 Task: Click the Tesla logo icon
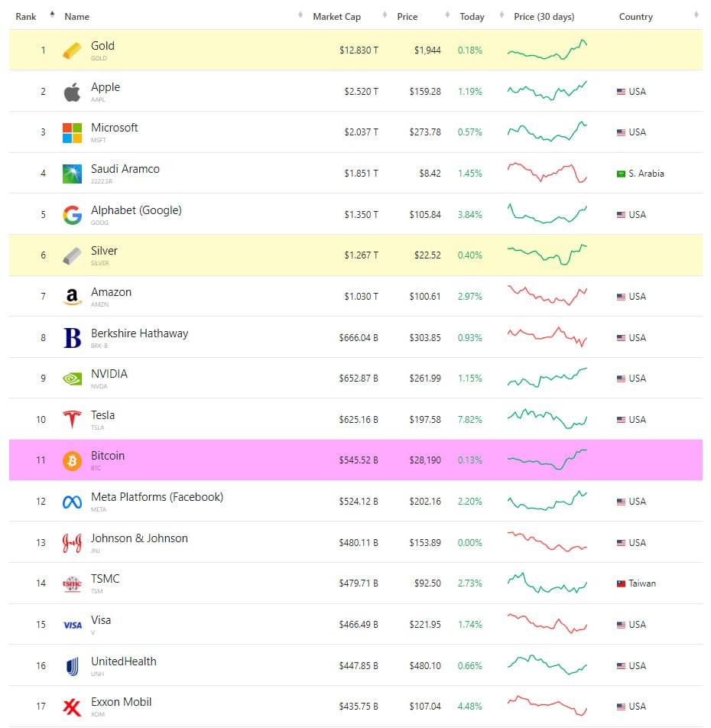tap(72, 419)
